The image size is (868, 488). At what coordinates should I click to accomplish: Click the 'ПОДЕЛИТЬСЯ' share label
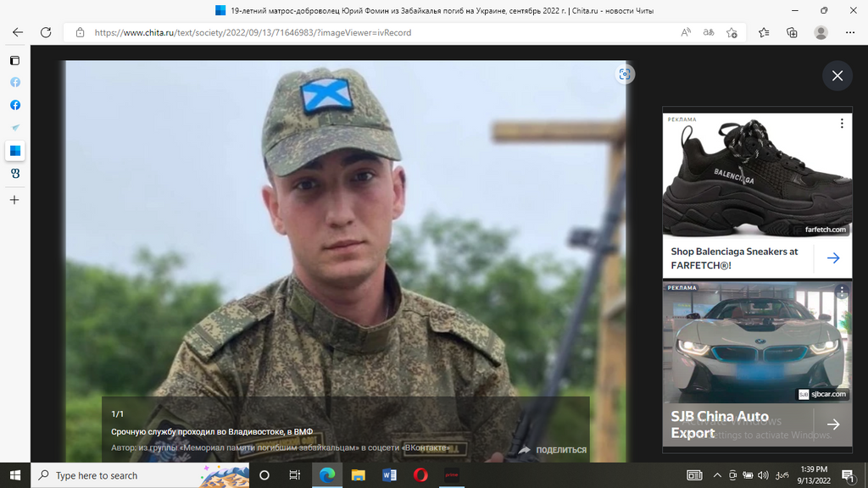coord(561,450)
